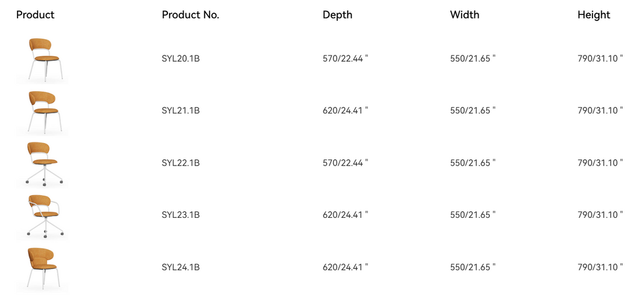
Task: Click product number SYL20.1B
Action: click(180, 59)
